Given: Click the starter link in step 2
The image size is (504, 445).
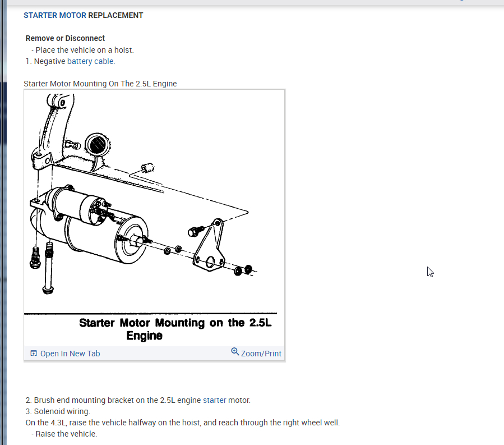Looking at the screenshot, I should click(214, 400).
